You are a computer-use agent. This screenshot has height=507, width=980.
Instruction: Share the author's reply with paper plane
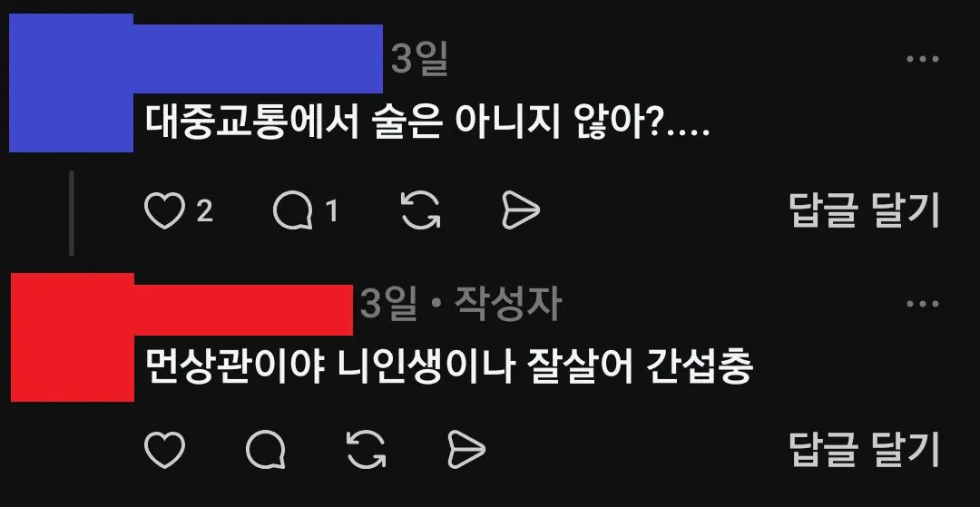pyautogui.click(x=467, y=450)
